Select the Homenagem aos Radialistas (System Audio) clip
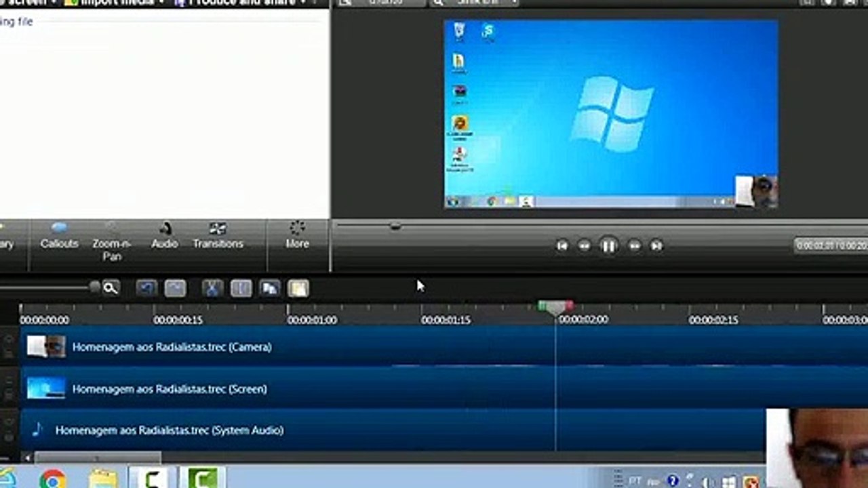 coord(393,430)
